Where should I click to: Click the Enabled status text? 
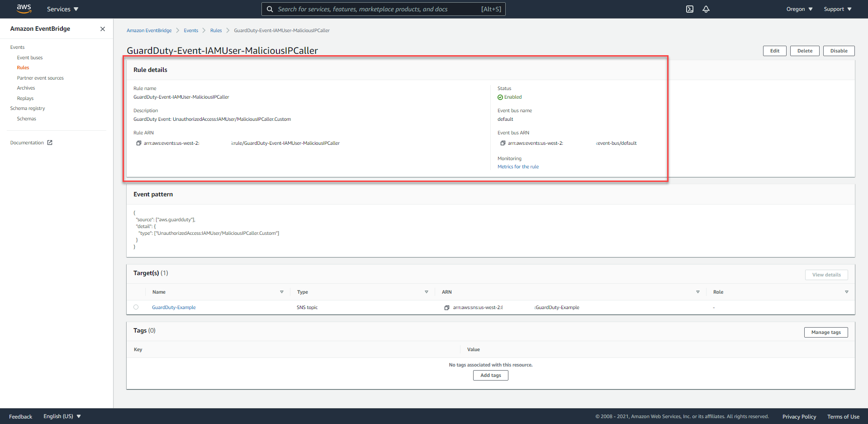click(x=513, y=97)
